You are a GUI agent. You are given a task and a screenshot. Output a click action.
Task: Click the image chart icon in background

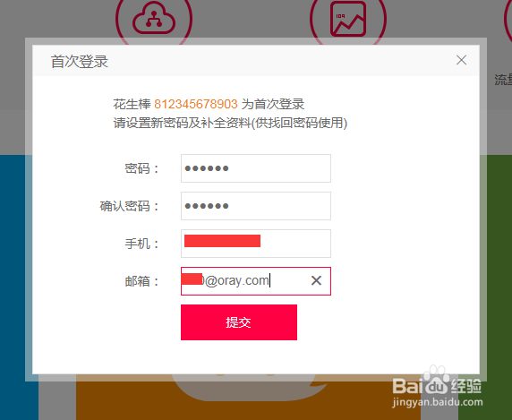pyautogui.click(x=348, y=19)
